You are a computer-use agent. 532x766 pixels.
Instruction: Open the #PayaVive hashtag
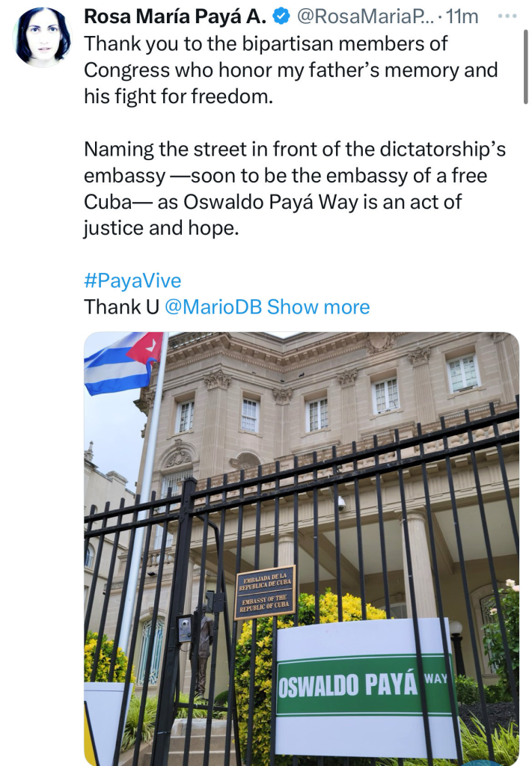click(132, 281)
